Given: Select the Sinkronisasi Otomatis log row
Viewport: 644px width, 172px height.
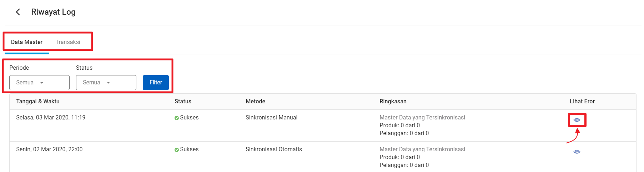Looking at the screenshot, I should [323, 157].
